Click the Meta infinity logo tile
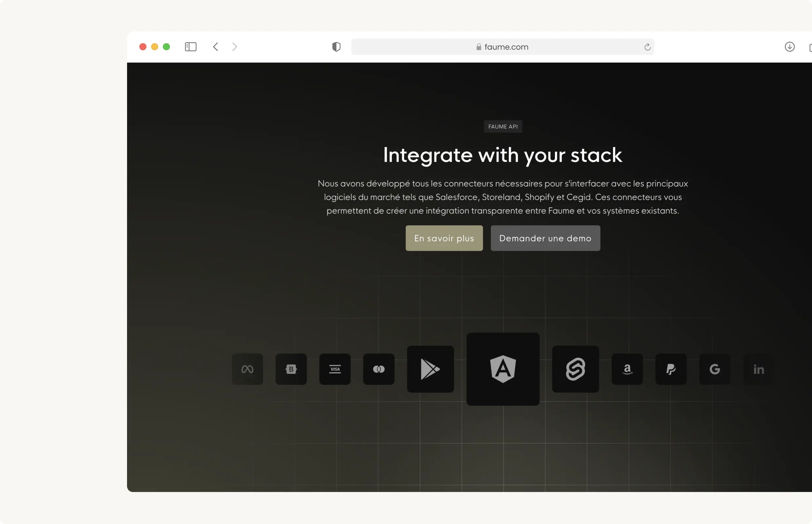The image size is (812, 524). (x=247, y=369)
